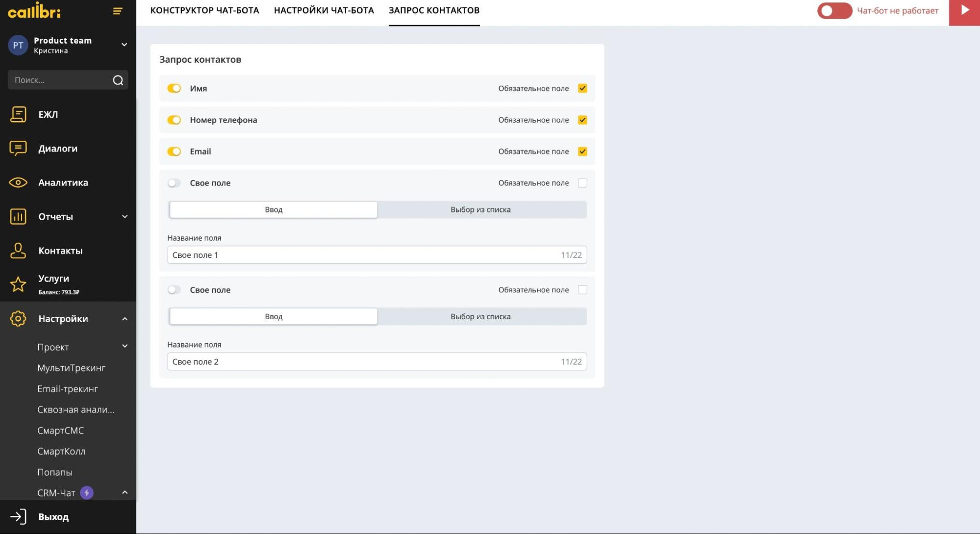Click the hamburger menu icon beside the logo
Screen dimensions: 980x534
coord(118,11)
